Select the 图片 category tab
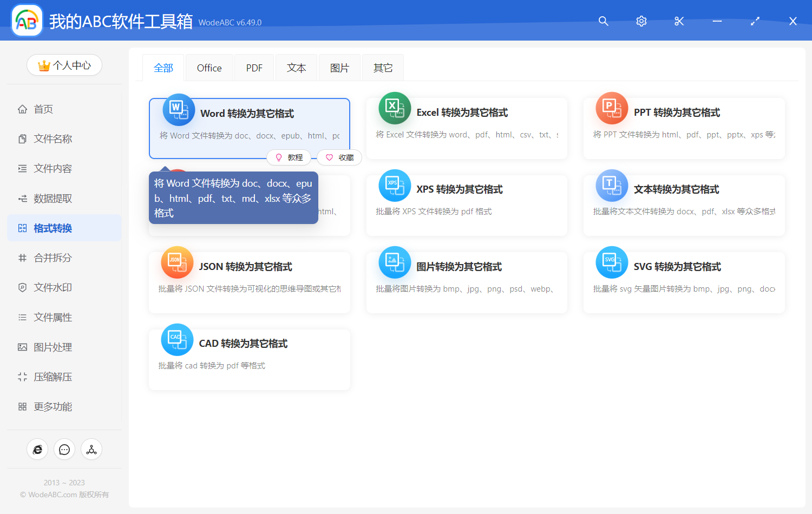Viewport: 812px width, 514px height. click(339, 68)
